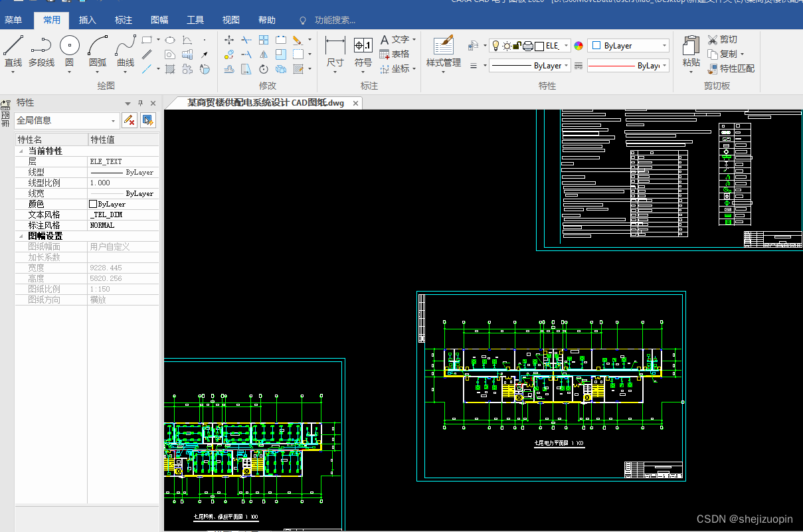Open the 视图 ribbon tab
The height and width of the screenshot is (532, 803).
click(231, 21)
